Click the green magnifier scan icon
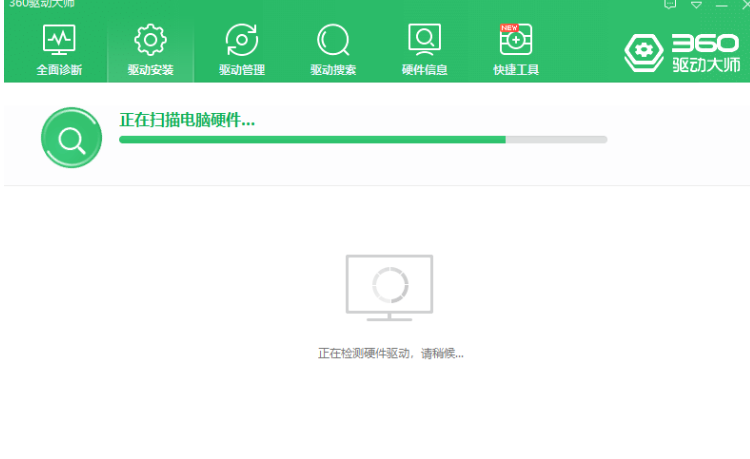 [x=71, y=138]
